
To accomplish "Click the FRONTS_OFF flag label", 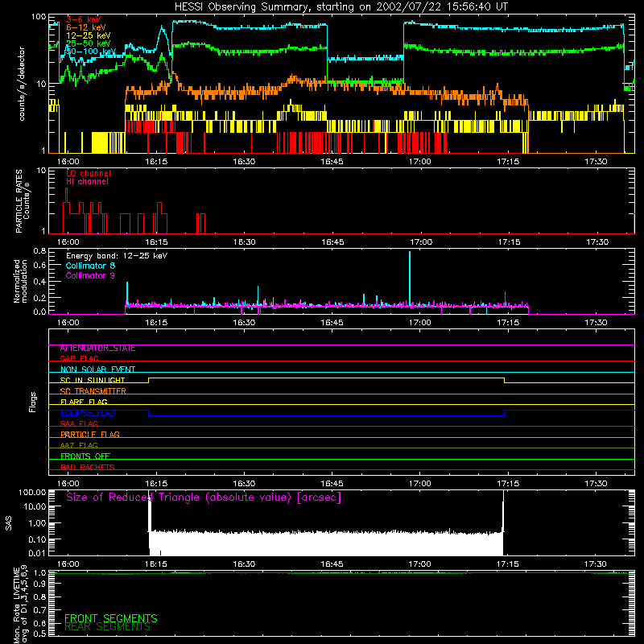I will [x=85, y=456].
